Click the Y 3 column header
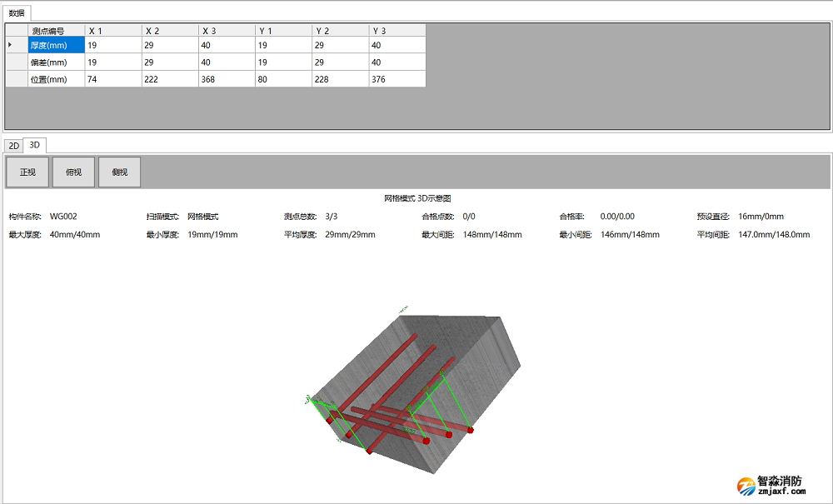Screen dimensions: 833x504 pos(397,30)
